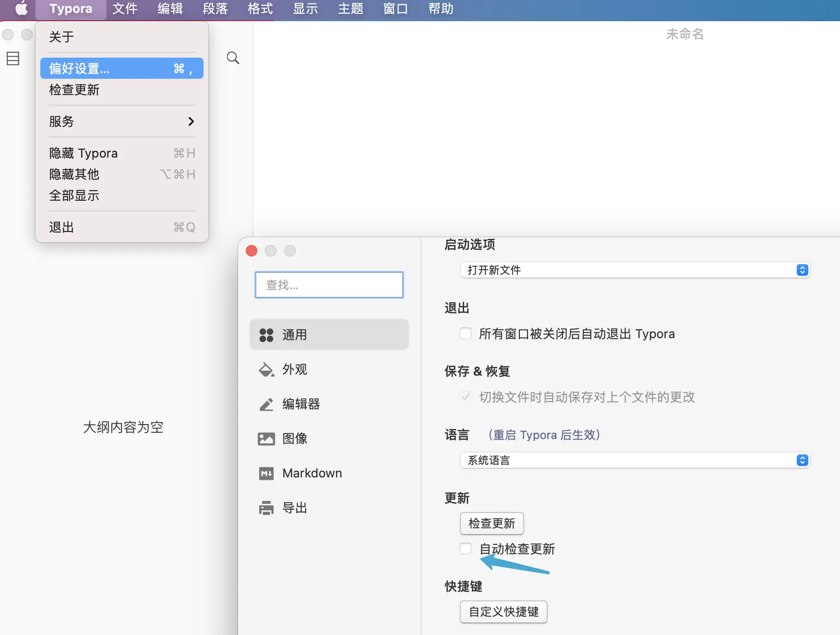This screenshot has height=635, width=840.
Task: Select the 编辑器 preferences tab
Action: pos(329,404)
